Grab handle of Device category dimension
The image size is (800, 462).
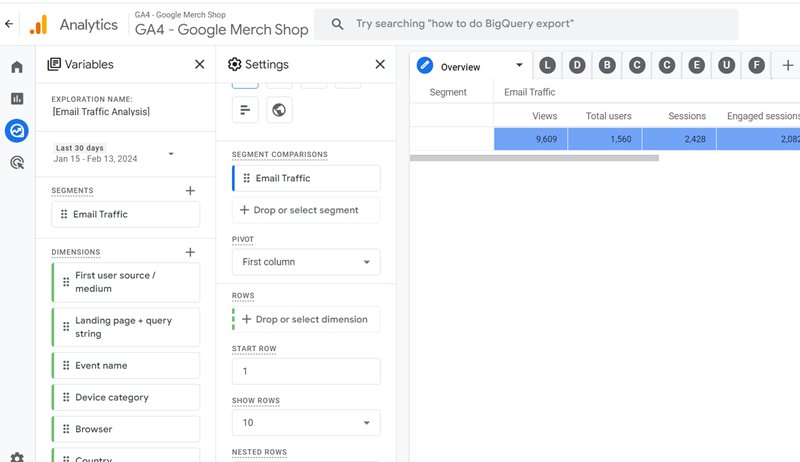coord(66,397)
